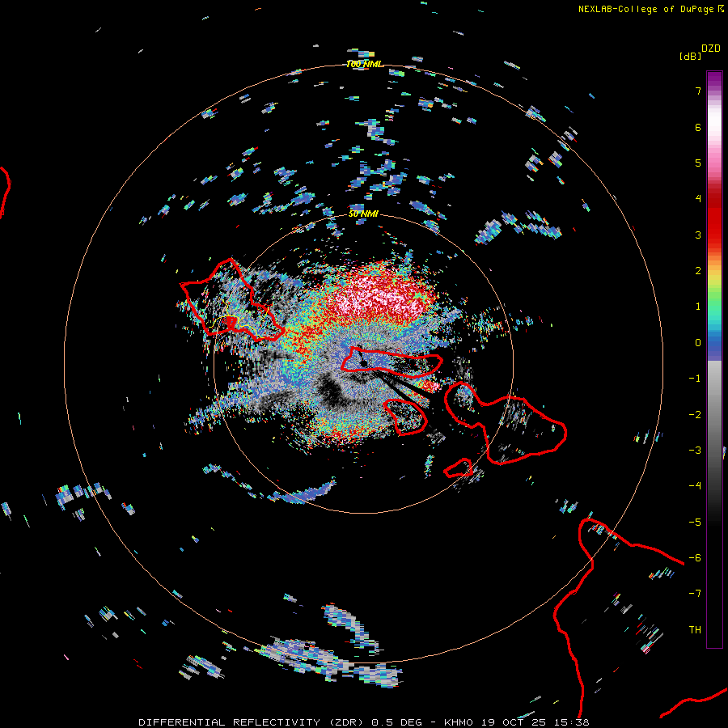Click the 50 NMI range ring label
Screen dimensions: 728x728
[363, 214]
